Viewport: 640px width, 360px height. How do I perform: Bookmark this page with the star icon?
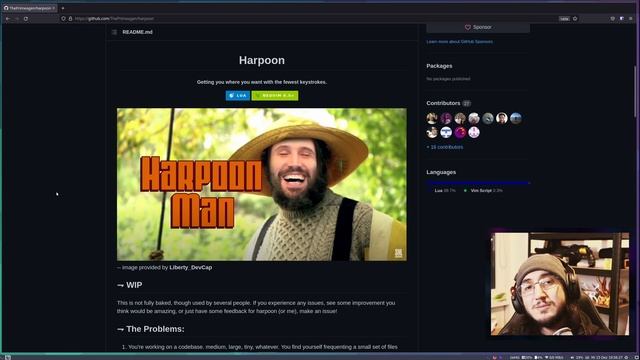point(575,19)
